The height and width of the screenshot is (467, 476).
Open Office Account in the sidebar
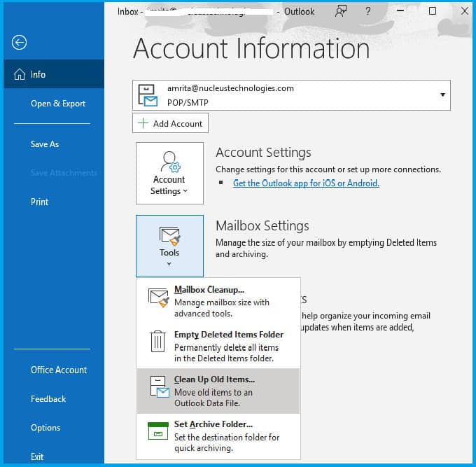[59, 370]
